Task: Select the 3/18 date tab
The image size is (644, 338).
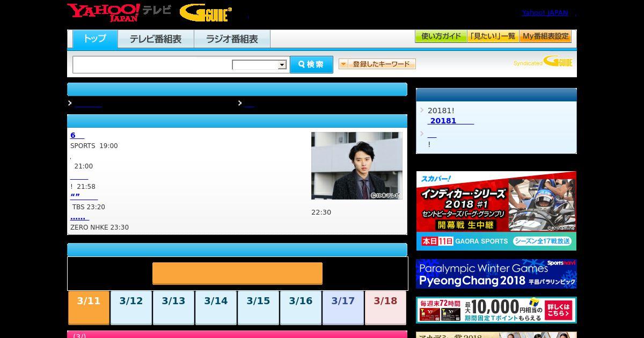Action: [385, 307]
